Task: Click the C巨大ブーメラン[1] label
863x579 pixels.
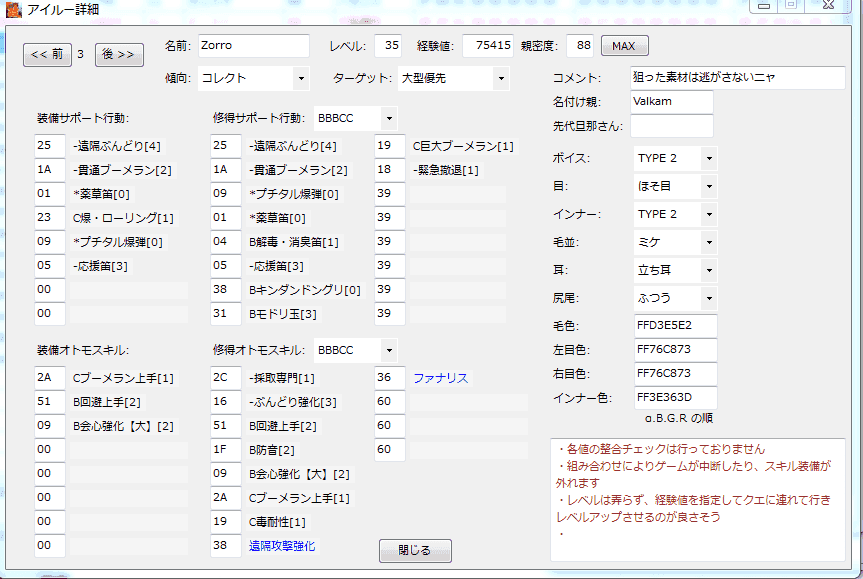Action: (463, 146)
